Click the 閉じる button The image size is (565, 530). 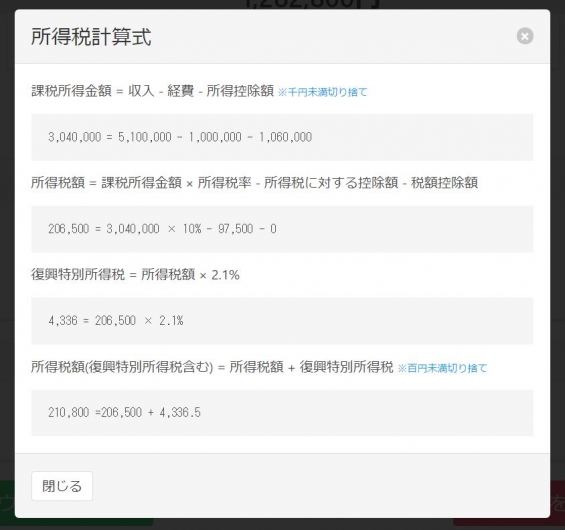[62, 486]
